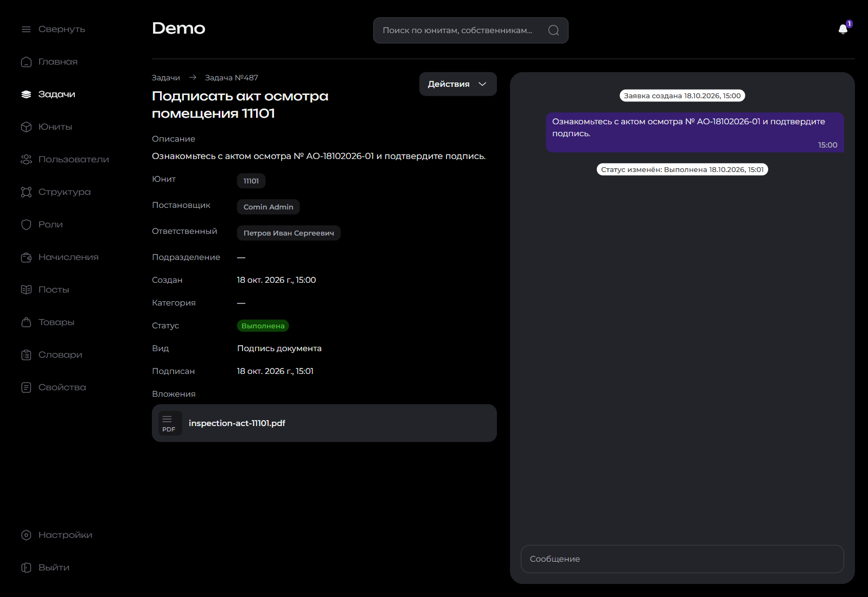Screen dimensions: 868x597
Task: Click the task title heading
Action: pyautogui.click(x=240, y=105)
